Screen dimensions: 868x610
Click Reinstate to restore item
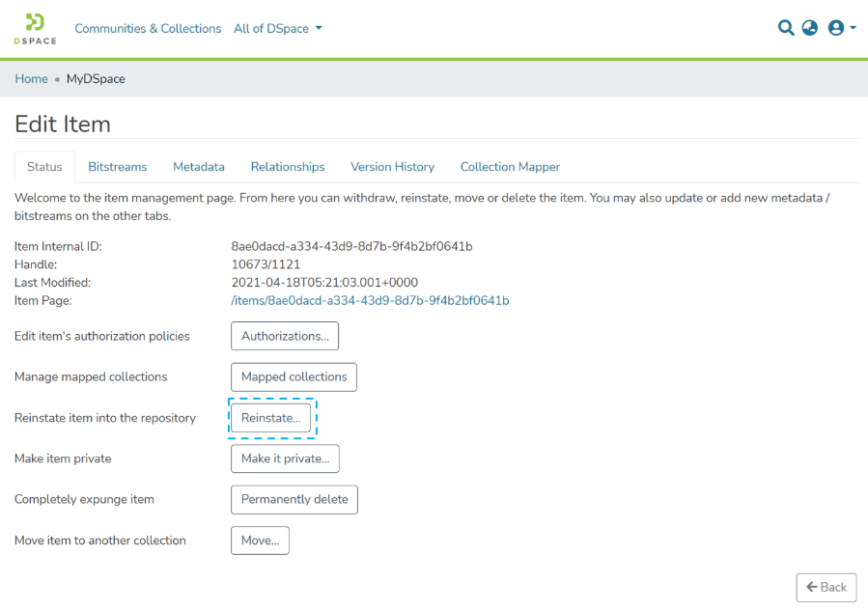click(271, 418)
